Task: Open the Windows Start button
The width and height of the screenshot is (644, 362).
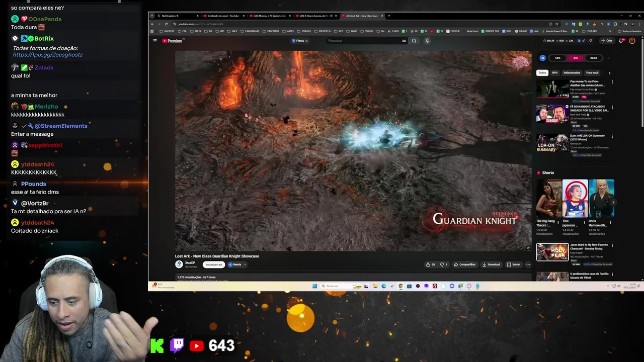Action: coord(315,286)
